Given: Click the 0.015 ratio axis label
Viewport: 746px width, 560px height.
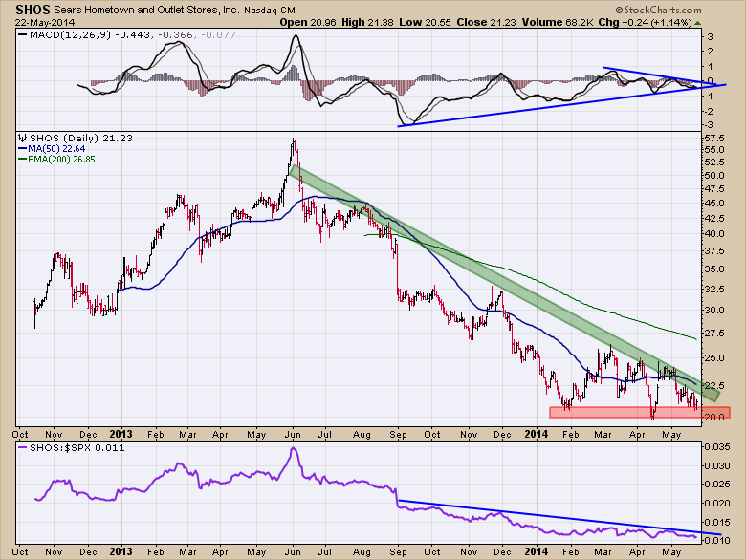Looking at the screenshot, I should coord(716,522).
